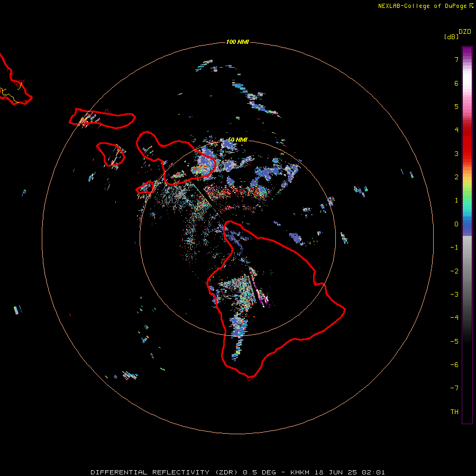Click the -3 value on color scale
The height and width of the screenshot is (476, 476).
tap(454, 295)
